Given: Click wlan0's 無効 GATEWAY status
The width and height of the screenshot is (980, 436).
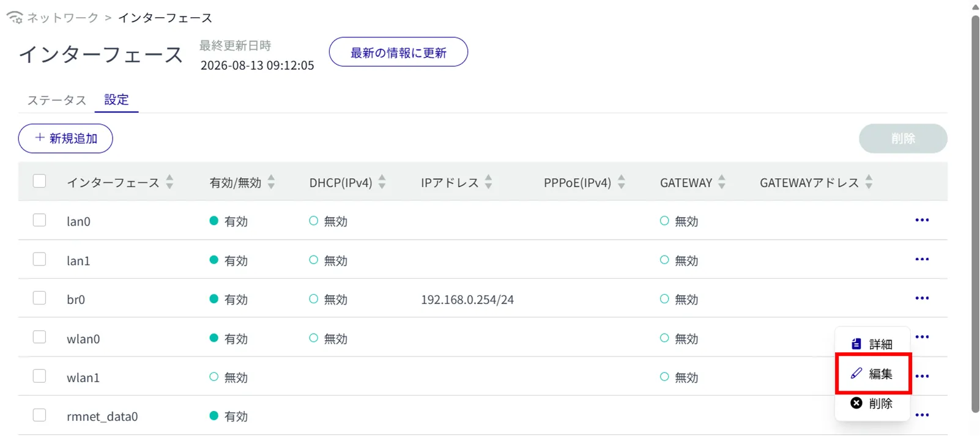Looking at the screenshot, I should [x=679, y=338].
